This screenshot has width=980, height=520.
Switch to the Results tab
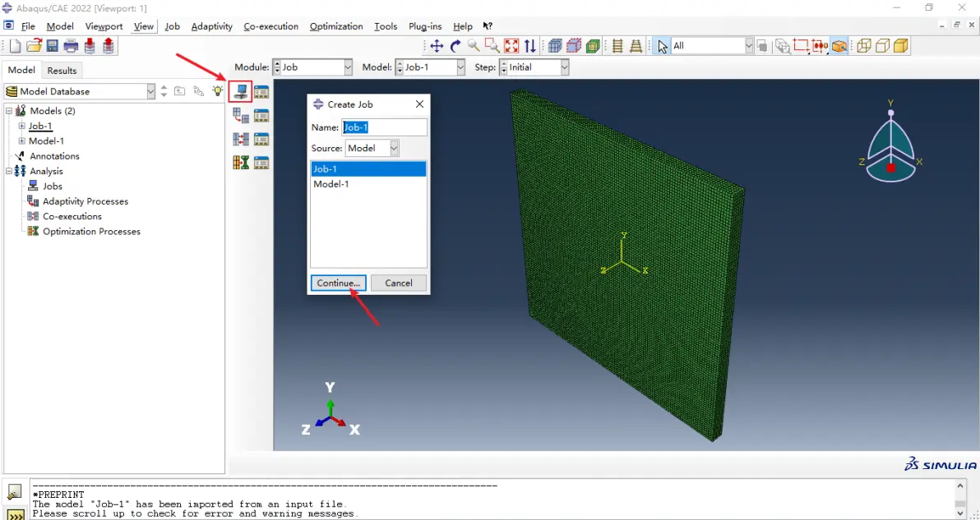(x=62, y=71)
